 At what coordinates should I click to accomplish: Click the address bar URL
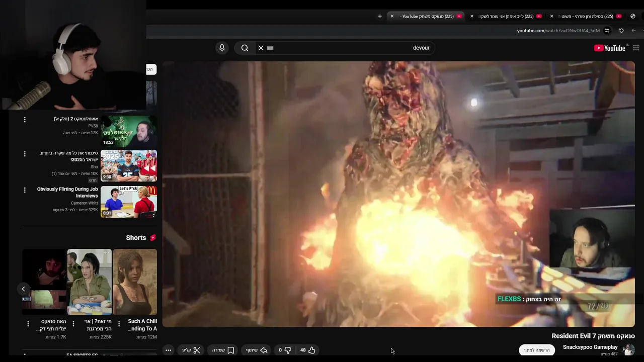[x=558, y=31]
